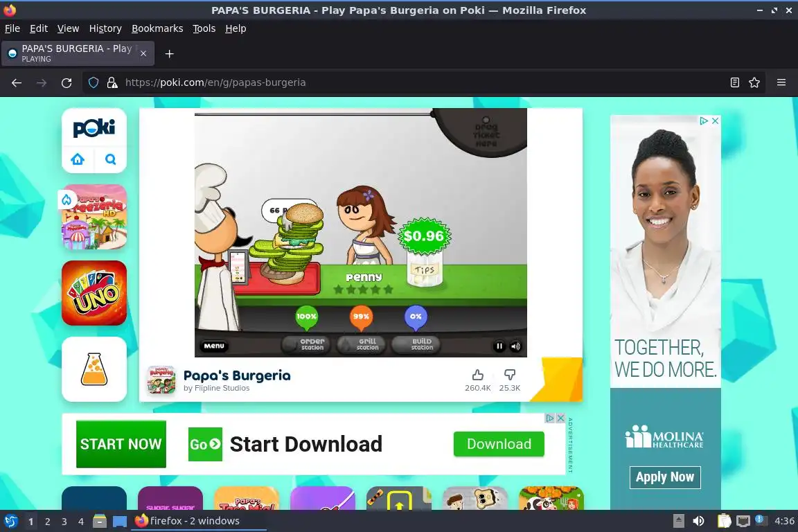Click Apply Now on Molina ad
798x532 pixels.
click(665, 477)
